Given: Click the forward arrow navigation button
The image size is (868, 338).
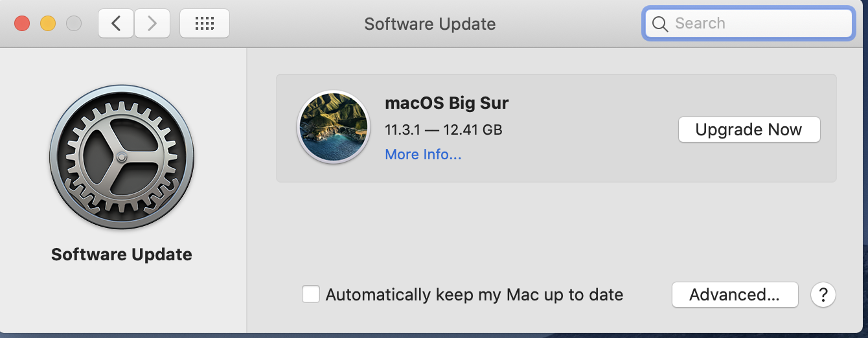Looking at the screenshot, I should [x=152, y=24].
